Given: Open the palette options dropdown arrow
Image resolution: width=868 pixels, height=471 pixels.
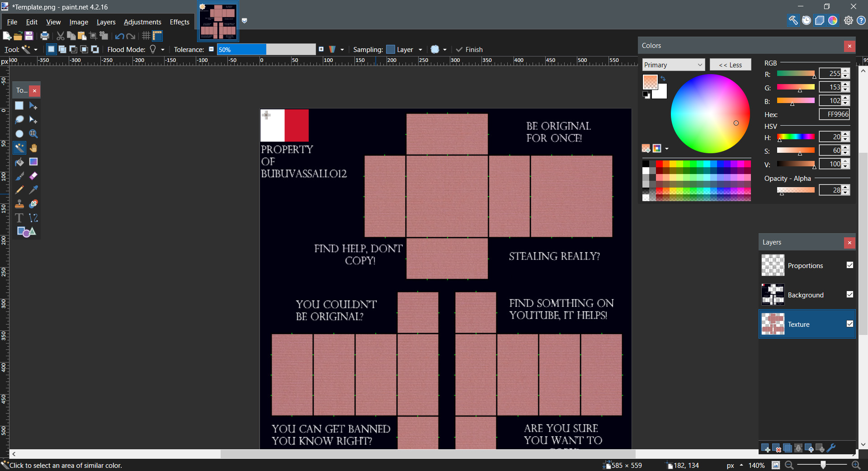Looking at the screenshot, I should point(667,149).
